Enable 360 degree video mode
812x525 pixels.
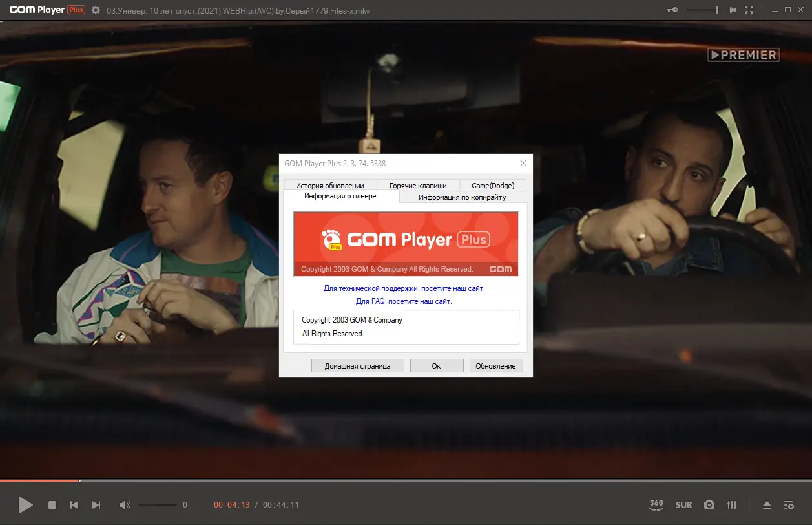[x=656, y=504]
